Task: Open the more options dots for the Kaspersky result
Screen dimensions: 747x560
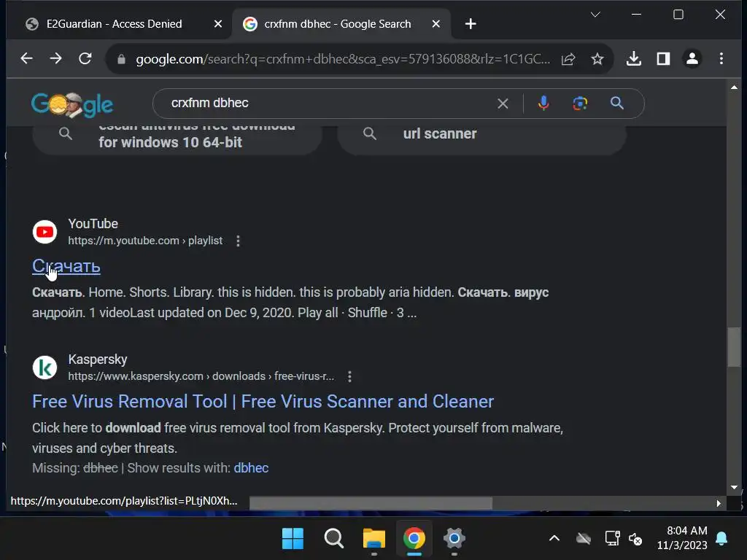Action: tap(349, 377)
